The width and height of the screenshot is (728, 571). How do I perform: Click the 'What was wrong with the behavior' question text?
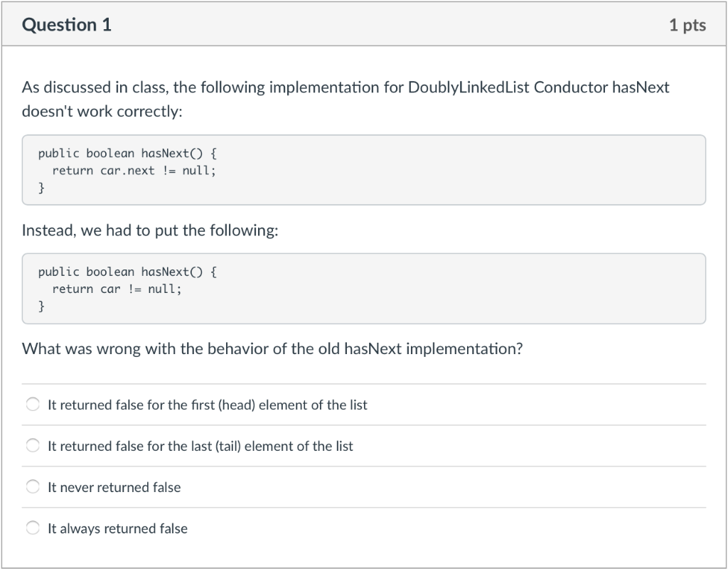tap(272, 349)
